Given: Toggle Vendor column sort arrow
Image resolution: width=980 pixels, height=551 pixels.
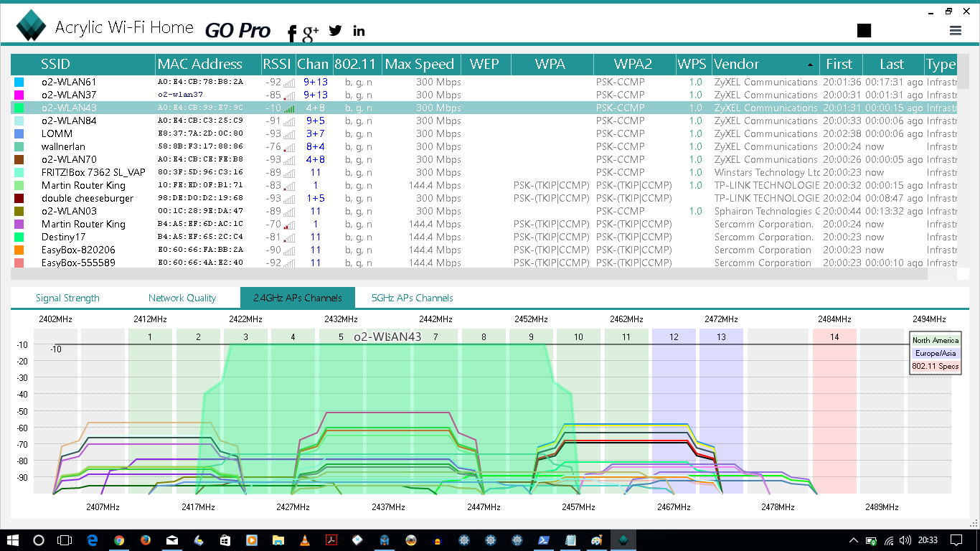Looking at the screenshot, I should click(x=810, y=65).
